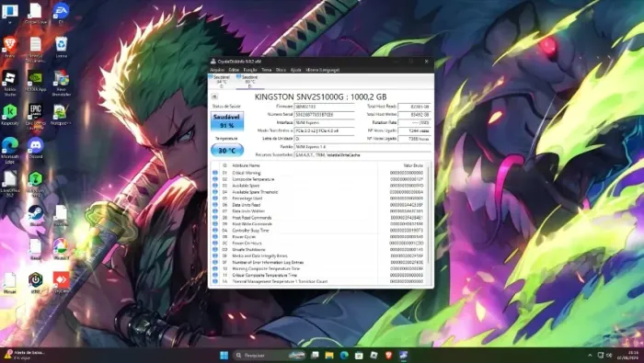644x363 pixels.
Task: Select the Critical Composite Temperature Time row
Action: 318,275
